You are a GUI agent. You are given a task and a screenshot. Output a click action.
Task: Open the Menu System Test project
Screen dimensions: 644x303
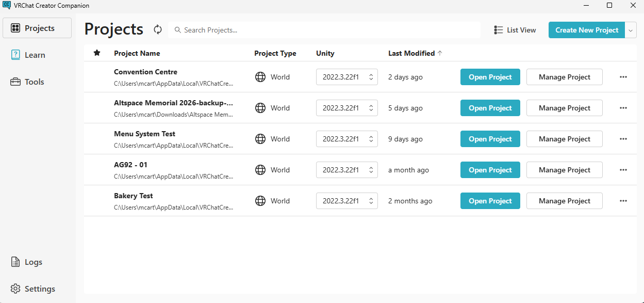coord(490,139)
